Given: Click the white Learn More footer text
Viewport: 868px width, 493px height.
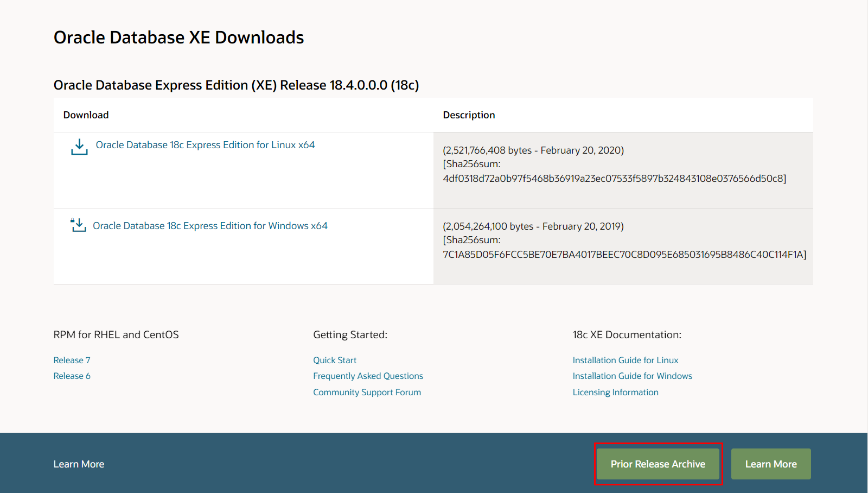Looking at the screenshot, I should coord(79,464).
